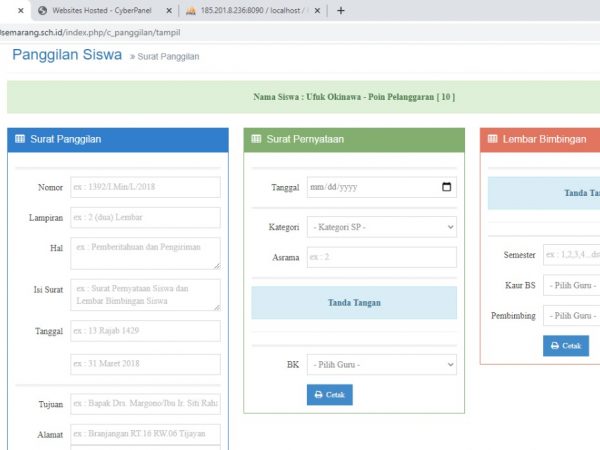The width and height of the screenshot is (600, 450).
Task: Click the Surat Pernyataan panel table icon
Action: 256,139
